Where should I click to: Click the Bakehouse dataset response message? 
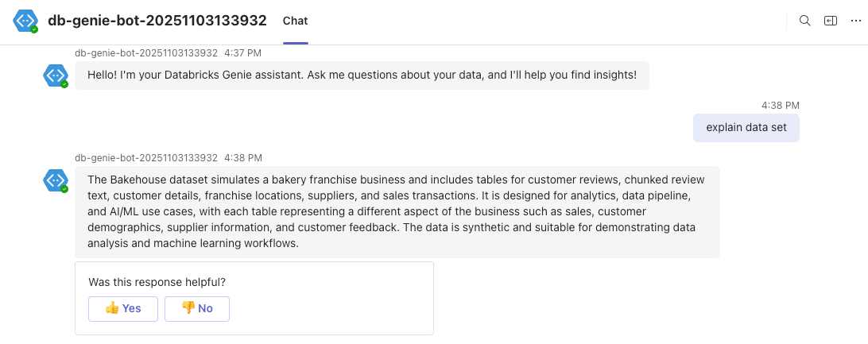(397, 211)
